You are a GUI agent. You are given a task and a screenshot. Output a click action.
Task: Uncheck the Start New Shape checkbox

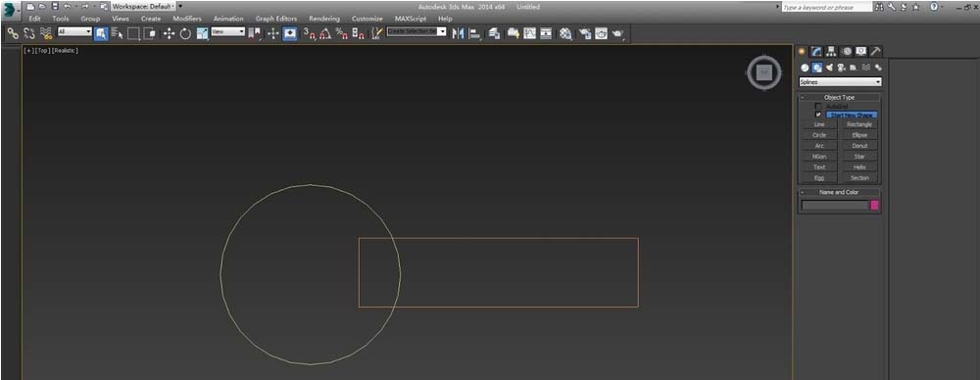point(818,115)
